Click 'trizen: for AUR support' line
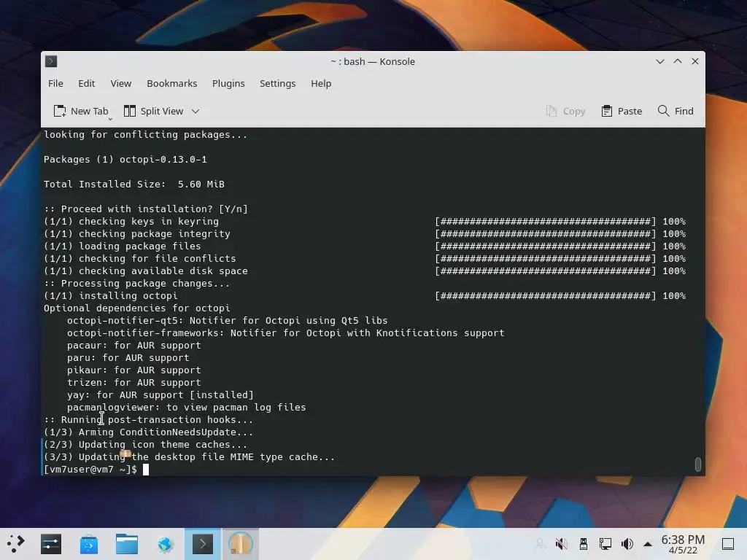This screenshot has width=747, height=560. coord(134,382)
